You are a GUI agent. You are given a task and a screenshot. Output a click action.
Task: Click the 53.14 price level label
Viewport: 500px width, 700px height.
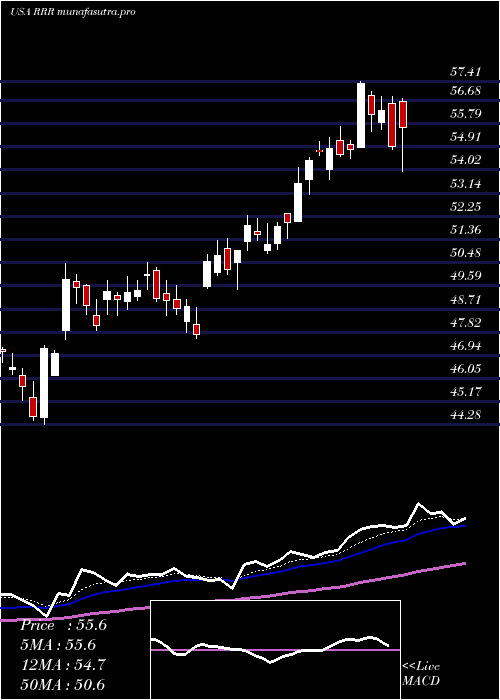(465, 183)
